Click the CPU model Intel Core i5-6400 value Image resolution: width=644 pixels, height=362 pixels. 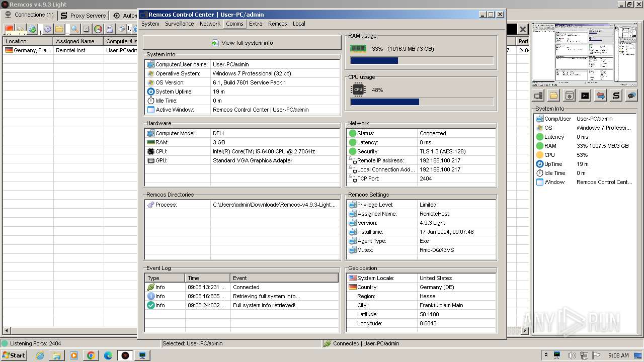(264, 151)
